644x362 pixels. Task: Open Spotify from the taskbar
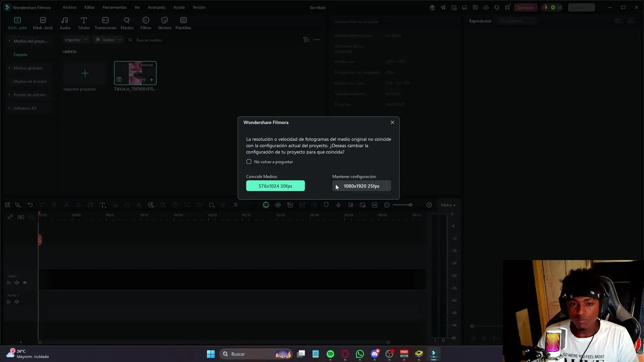(x=330, y=354)
